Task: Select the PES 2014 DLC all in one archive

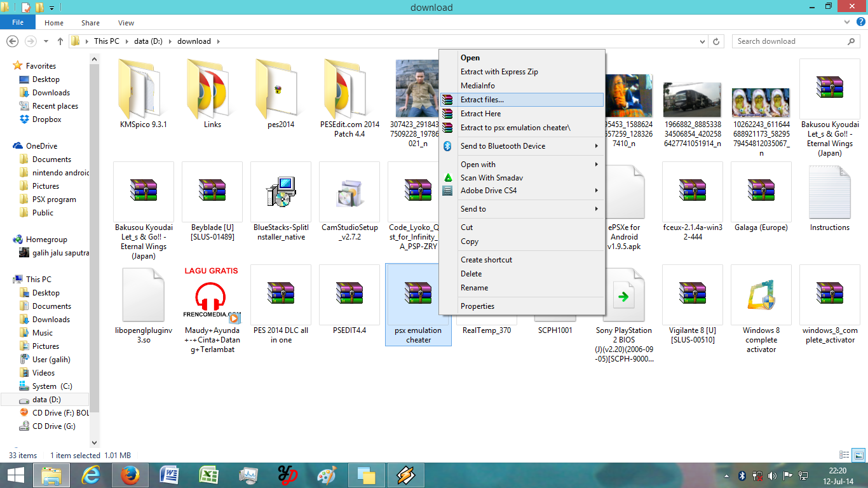Action: [x=281, y=305]
